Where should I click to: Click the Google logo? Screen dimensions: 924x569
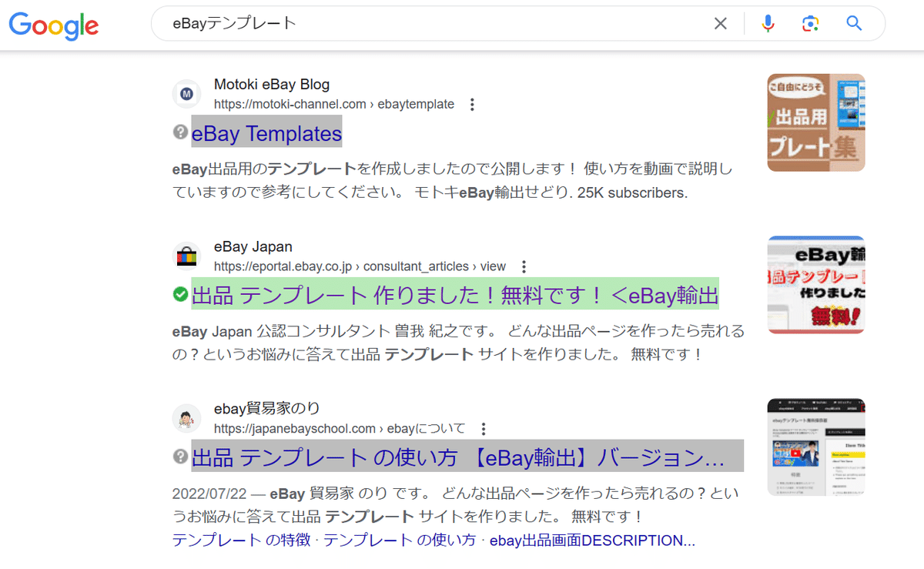pos(54,25)
